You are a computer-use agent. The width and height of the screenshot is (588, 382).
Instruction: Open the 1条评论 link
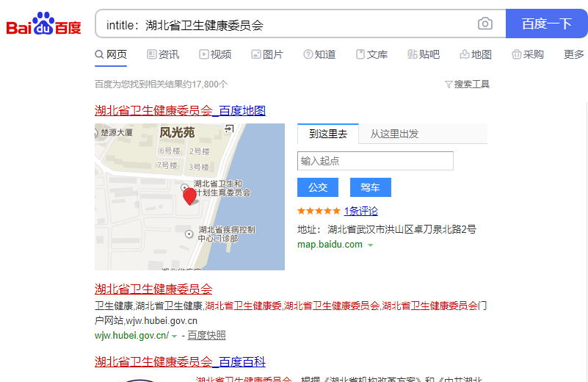point(360,211)
